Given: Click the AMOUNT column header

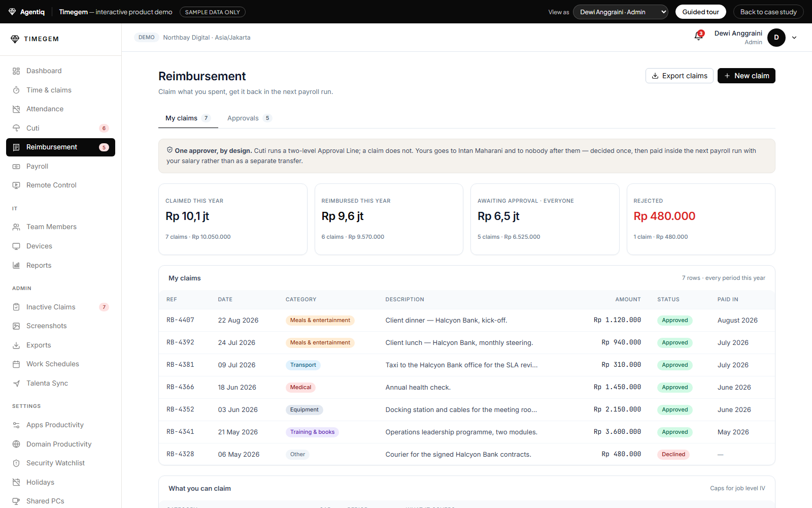Looking at the screenshot, I should (x=628, y=300).
